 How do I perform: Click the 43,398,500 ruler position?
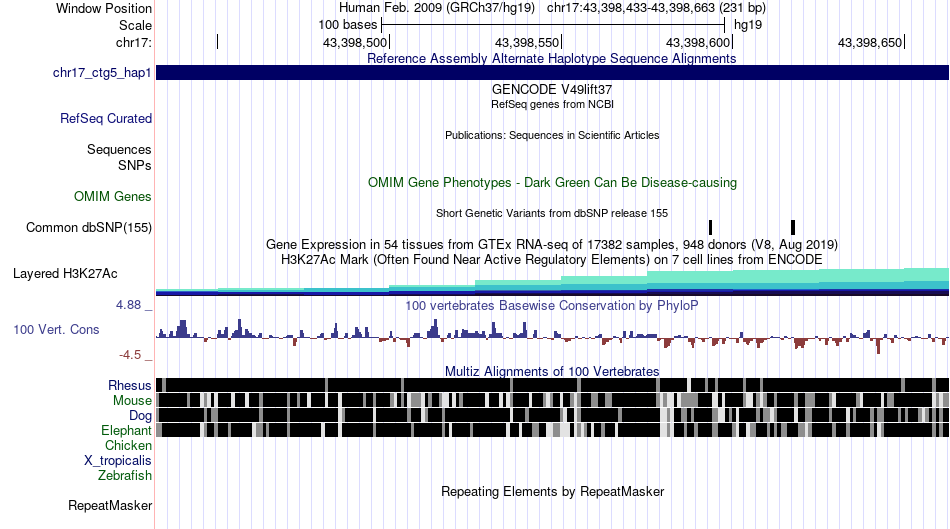pos(354,42)
